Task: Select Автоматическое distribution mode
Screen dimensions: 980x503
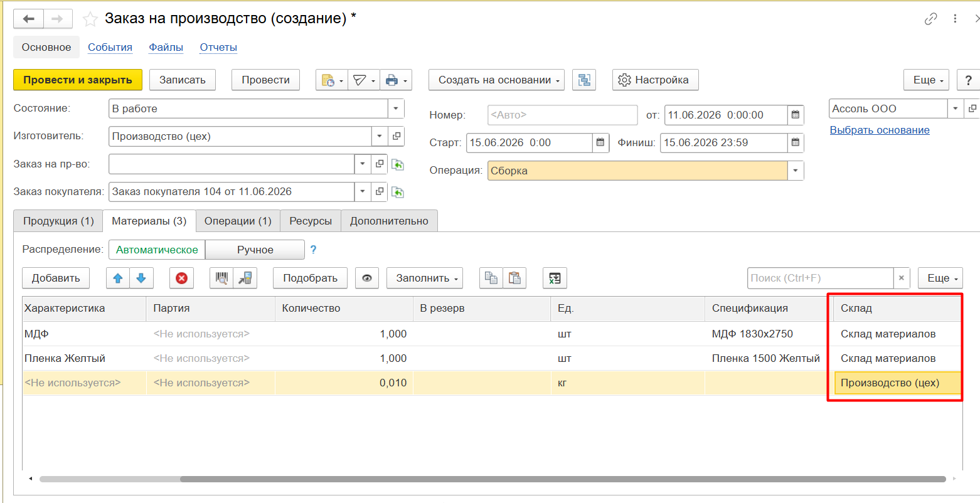Action: point(157,250)
